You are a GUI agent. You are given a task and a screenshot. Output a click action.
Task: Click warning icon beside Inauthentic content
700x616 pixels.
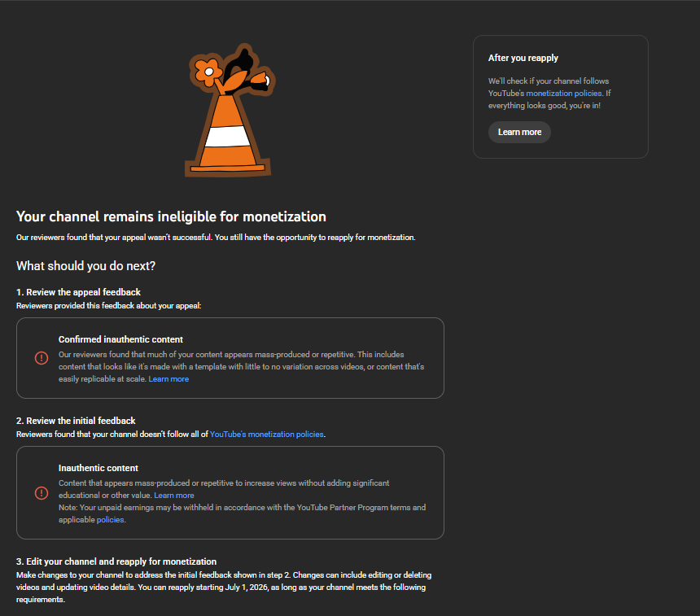point(42,493)
